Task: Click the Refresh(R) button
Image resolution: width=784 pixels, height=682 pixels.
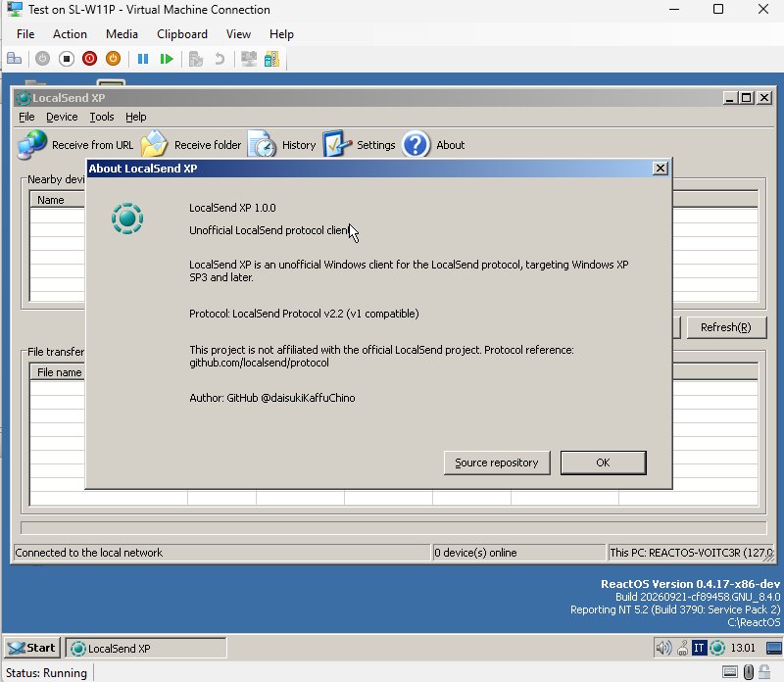Action: point(726,327)
